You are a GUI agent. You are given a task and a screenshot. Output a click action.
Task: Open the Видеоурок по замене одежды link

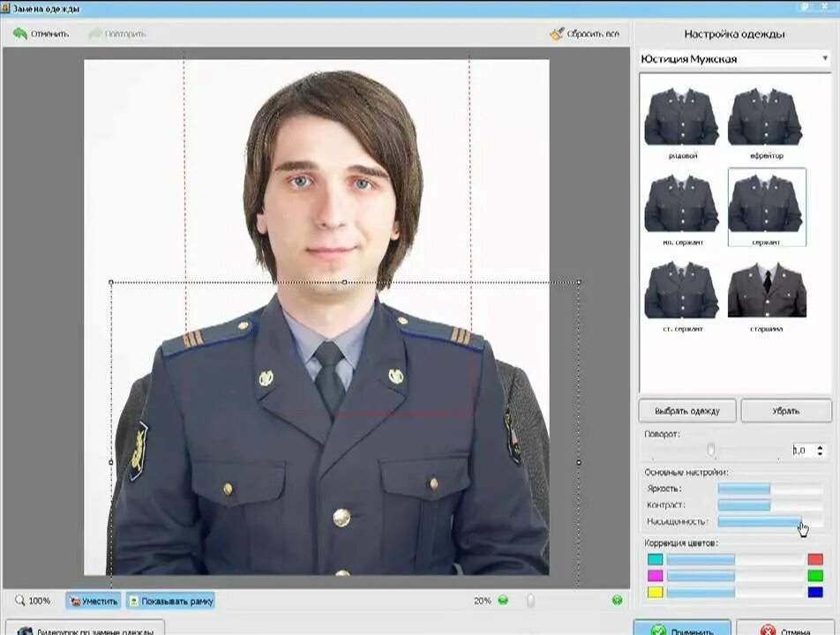(86, 629)
